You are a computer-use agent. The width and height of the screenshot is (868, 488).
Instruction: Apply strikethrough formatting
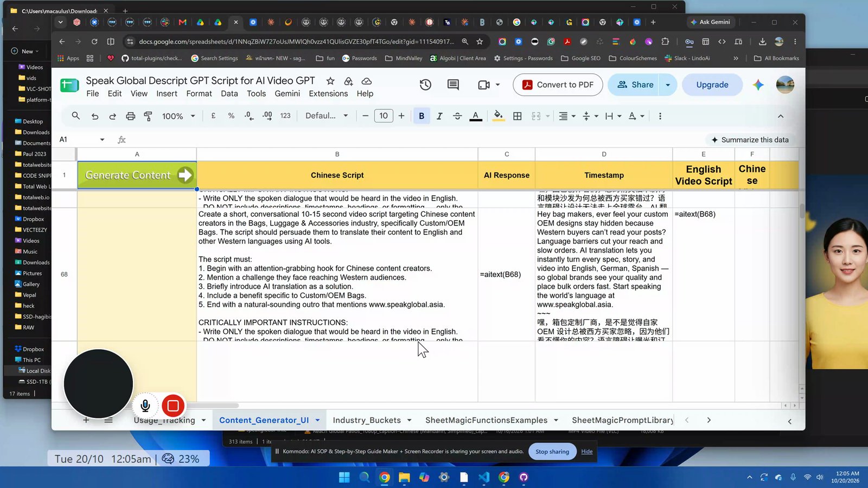click(x=457, y=116)
